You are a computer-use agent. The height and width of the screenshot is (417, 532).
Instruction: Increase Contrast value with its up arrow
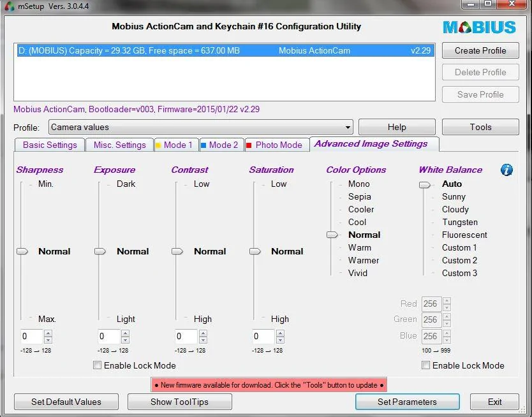coord(203,333)
